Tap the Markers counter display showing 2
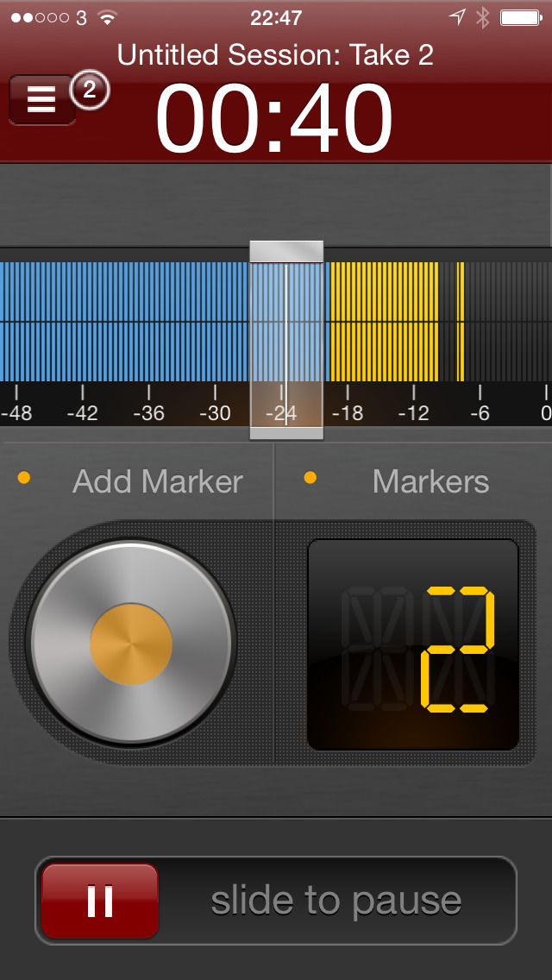Image resolution: width=552 pixels, height=980 pixels. [413, 644]
